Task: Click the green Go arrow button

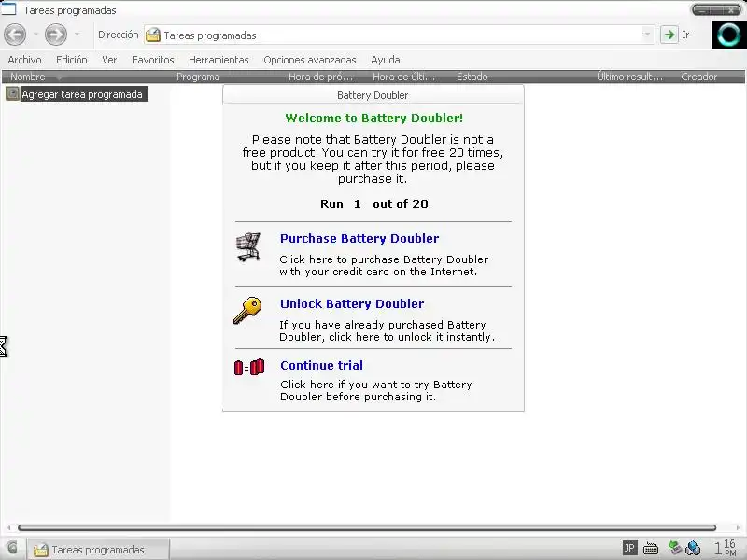Action: [669, 35]
